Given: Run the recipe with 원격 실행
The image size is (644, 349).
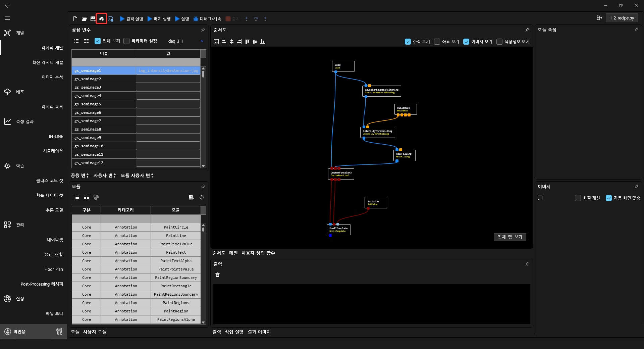Looking at the screenshot, I should [131, 19].
